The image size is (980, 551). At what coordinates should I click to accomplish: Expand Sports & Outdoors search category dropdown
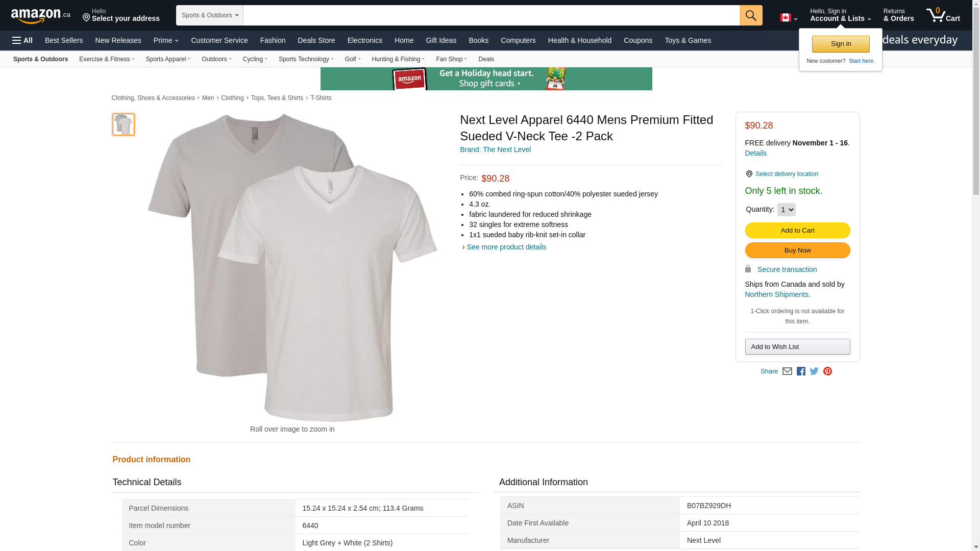pyautogui.click(x=210, y=15)
